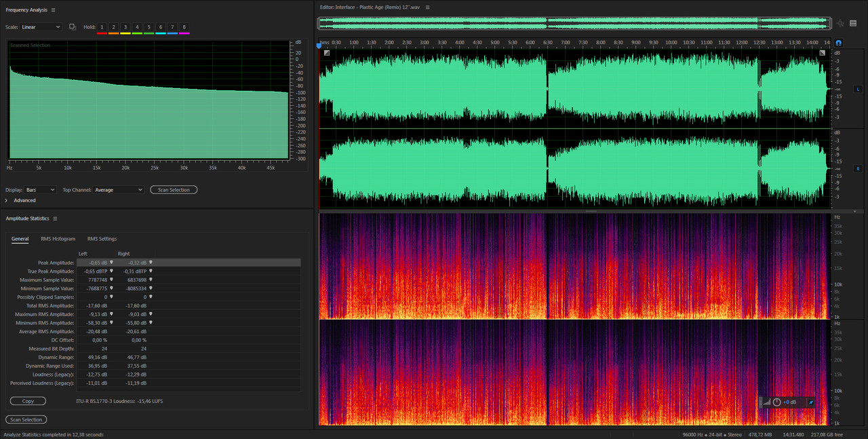Click the 7:00 mark on the time ruler
This screenshot has height=439, width=868.
(565, 42)
